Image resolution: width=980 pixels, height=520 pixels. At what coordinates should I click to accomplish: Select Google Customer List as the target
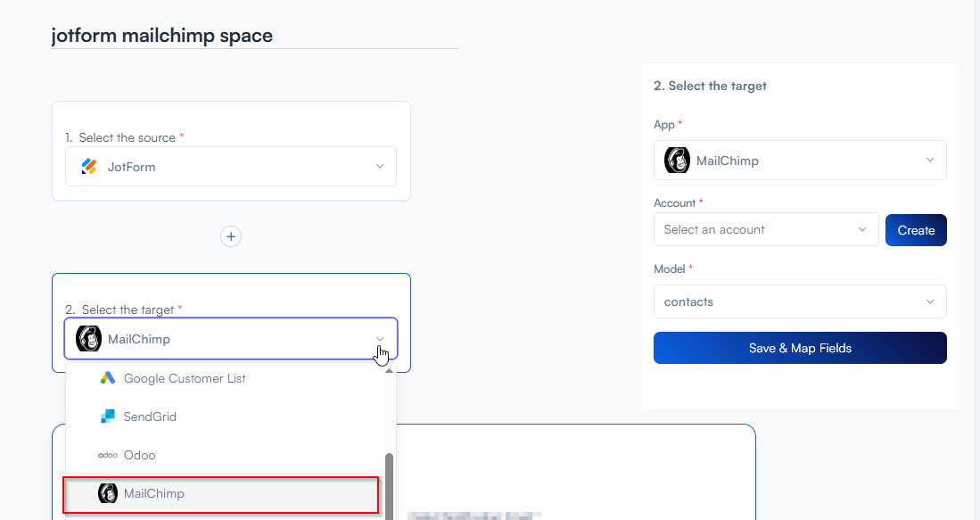(185, 378)
